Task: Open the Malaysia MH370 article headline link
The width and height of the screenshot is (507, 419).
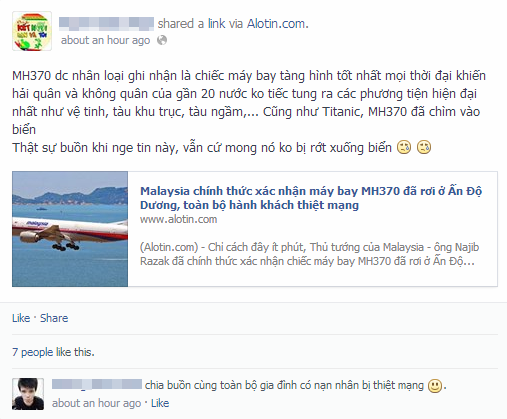Action: 311,198
